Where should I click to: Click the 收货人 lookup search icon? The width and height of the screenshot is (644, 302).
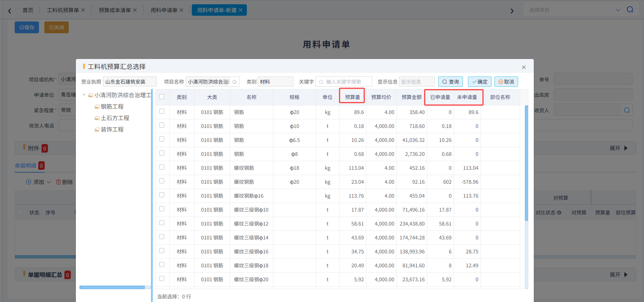click(x=627, y=110)
